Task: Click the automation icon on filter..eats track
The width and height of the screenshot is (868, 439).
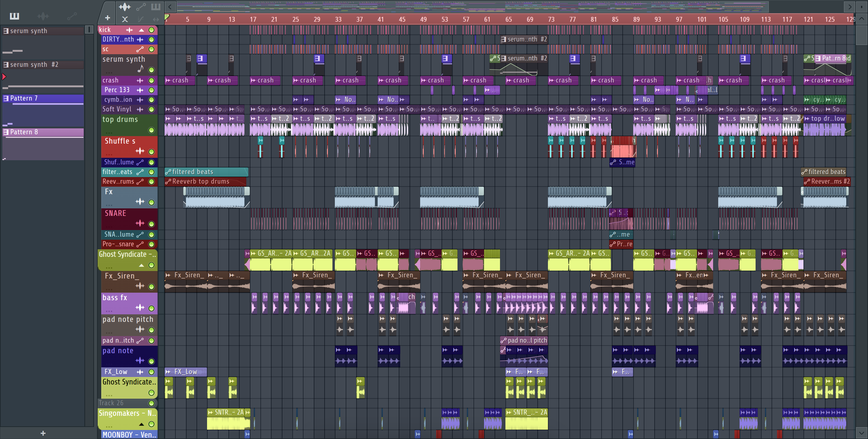Action: (140, 172)
